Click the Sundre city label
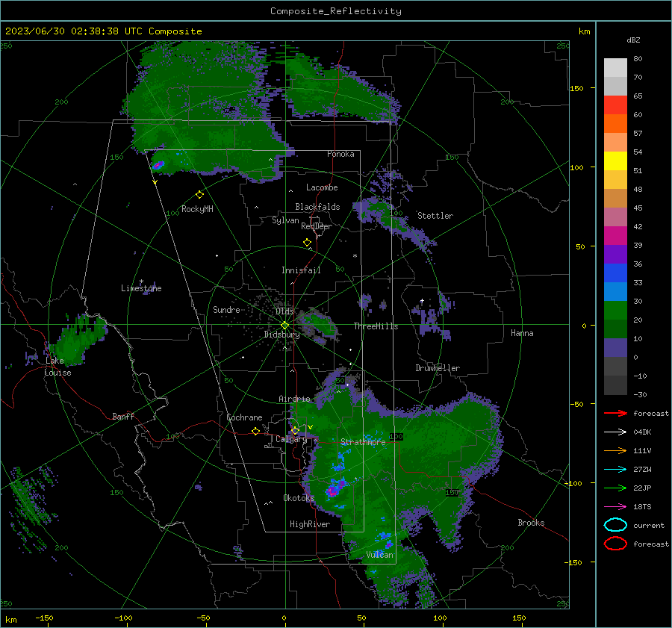The image size is (672, 628). 226,309
